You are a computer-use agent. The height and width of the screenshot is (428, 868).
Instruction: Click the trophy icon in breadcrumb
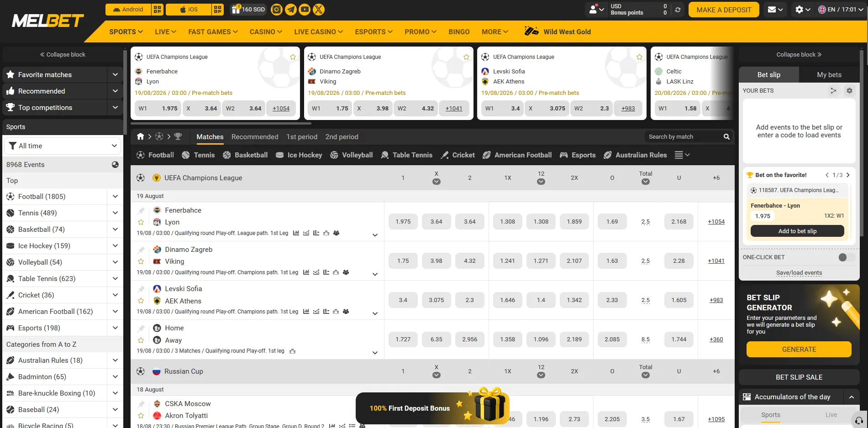pyautogui.click(x=178, y=136)
